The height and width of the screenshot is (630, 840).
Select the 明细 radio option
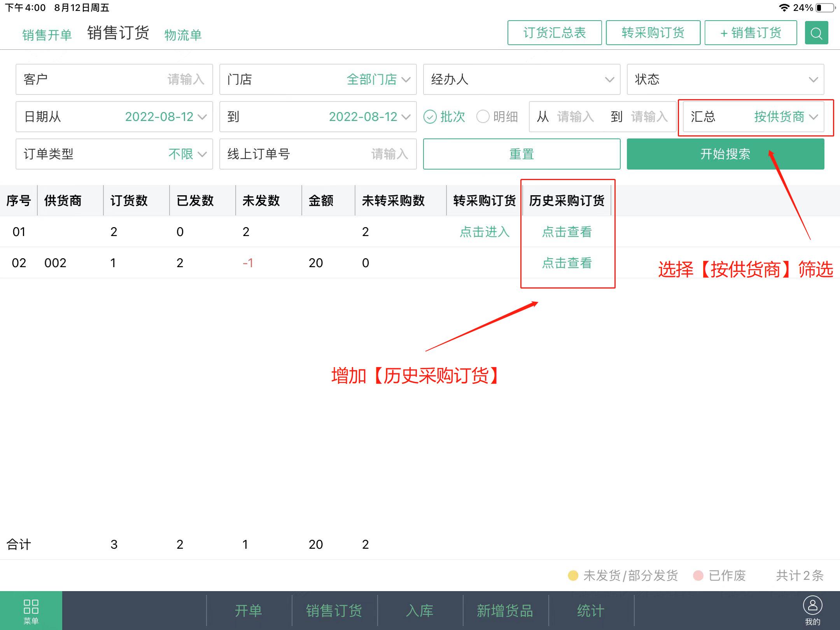pos(497,117)
